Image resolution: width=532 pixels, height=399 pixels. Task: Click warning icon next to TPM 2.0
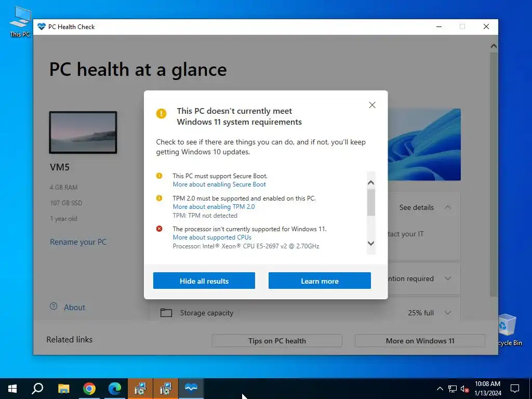point(159,198)
